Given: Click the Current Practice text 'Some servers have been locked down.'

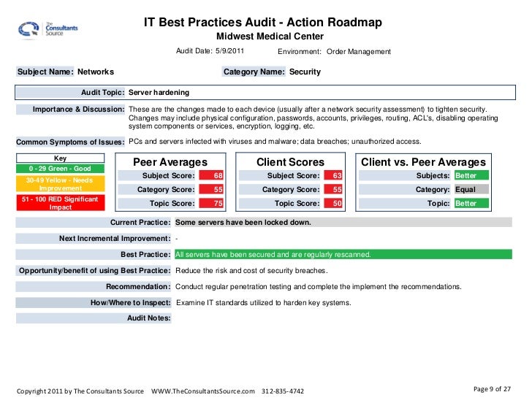Looking at the screenshot, I should (243, 223).
